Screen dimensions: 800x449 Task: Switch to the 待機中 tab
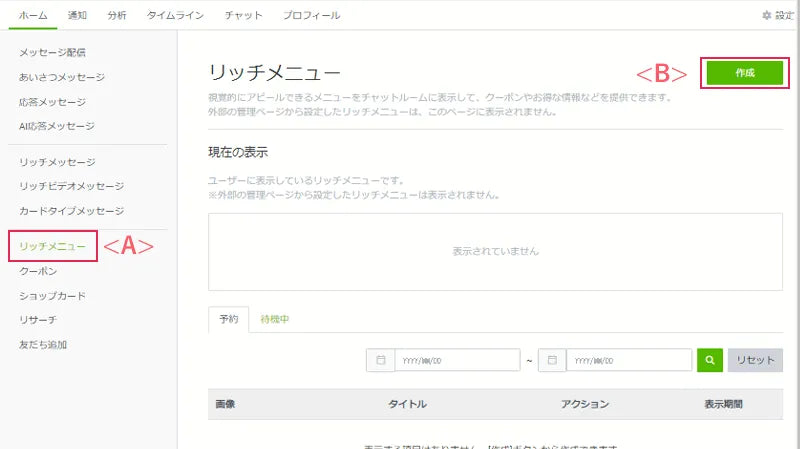pyautogui.click(x=275, y=319)
